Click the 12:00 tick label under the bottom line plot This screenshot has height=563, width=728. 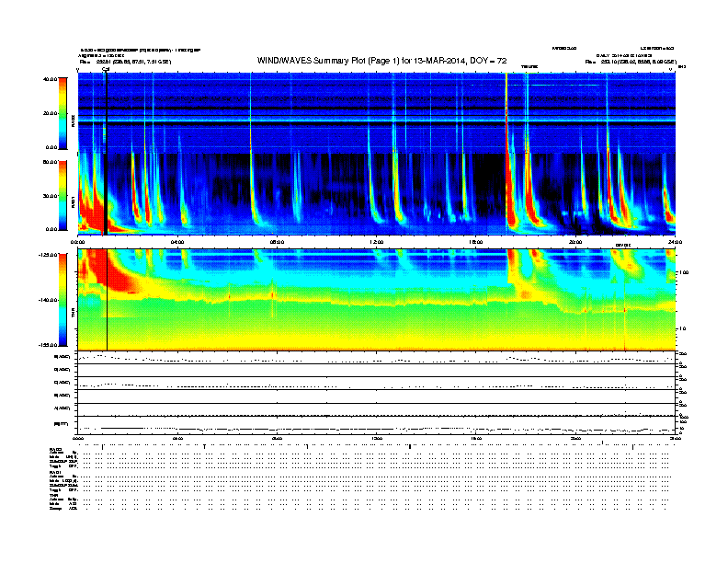[377, 439]
